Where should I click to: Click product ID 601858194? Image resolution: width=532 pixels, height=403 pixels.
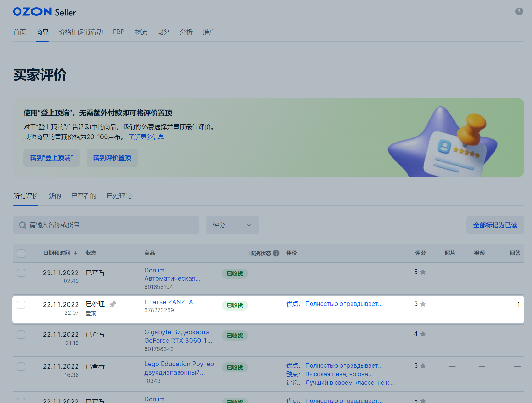point(158,287)
